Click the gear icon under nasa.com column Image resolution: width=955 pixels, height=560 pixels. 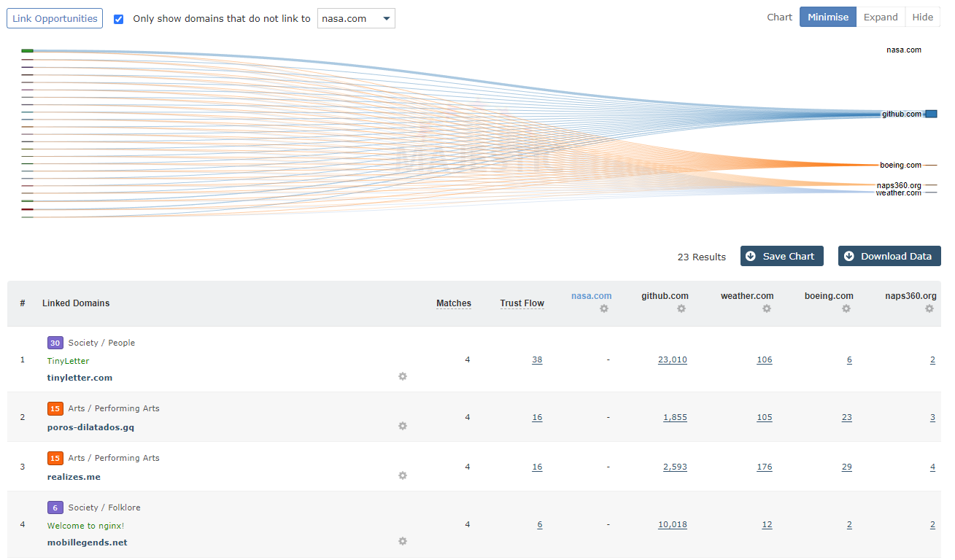tap(603, 309)
